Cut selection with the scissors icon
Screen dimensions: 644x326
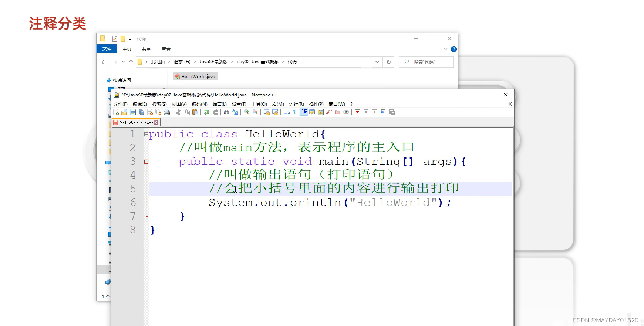click(178, 112)
